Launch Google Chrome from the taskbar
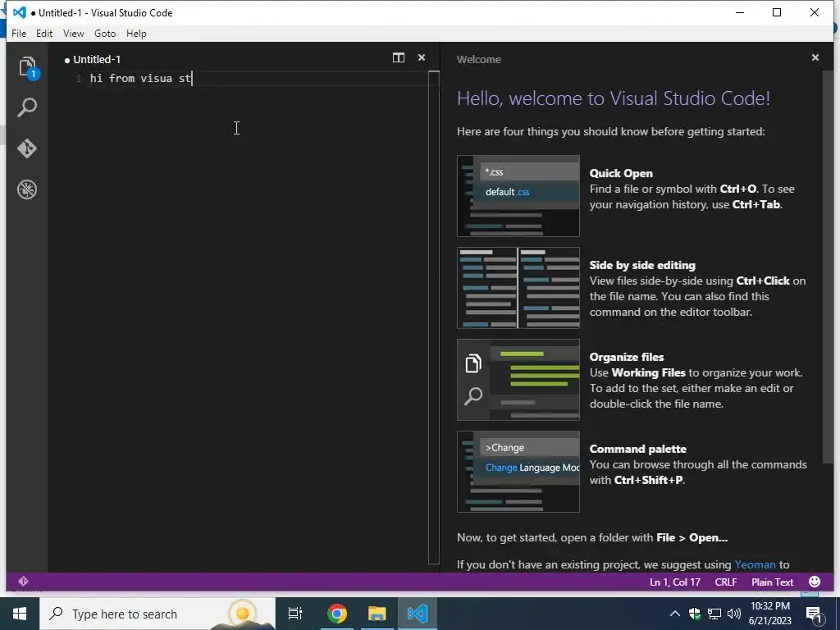 [337, 614]
